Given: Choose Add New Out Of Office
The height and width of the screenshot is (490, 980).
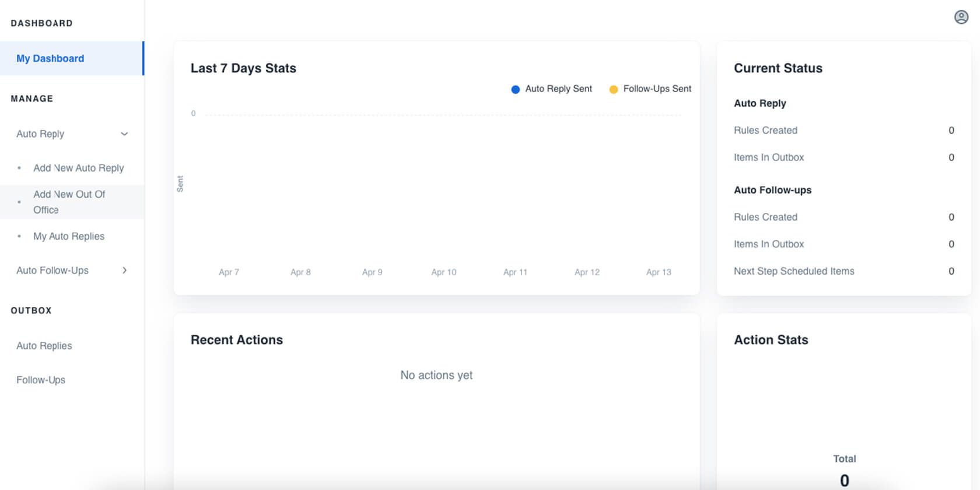Looking at the screenshot, I should click(69, 202).
